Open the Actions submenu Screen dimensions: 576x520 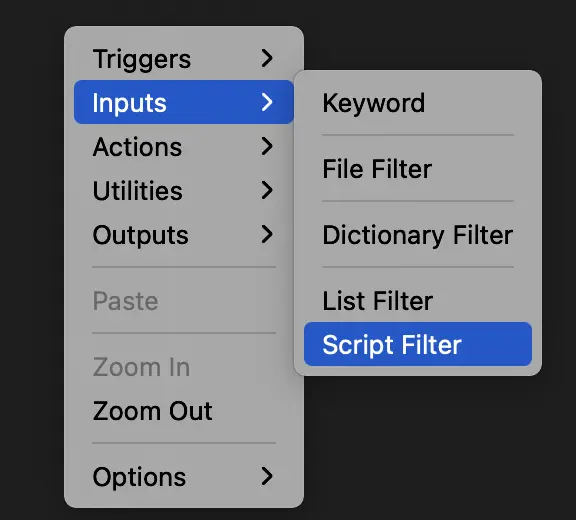click(184, 147)
